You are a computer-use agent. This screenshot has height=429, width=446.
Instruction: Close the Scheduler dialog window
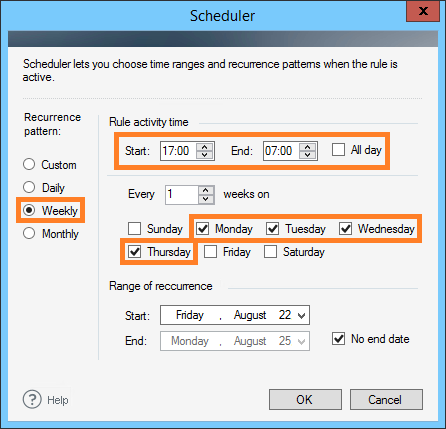[423, 11]
